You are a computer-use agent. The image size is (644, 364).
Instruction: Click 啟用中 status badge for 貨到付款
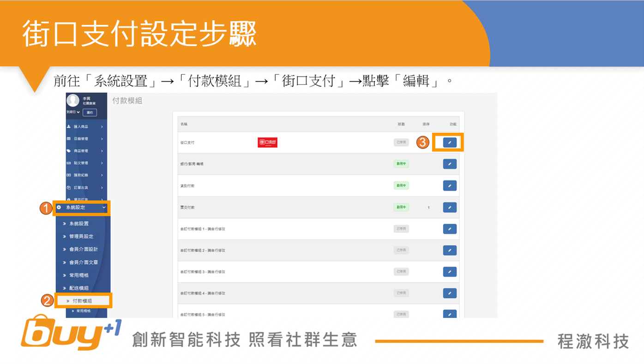(401, 185)
